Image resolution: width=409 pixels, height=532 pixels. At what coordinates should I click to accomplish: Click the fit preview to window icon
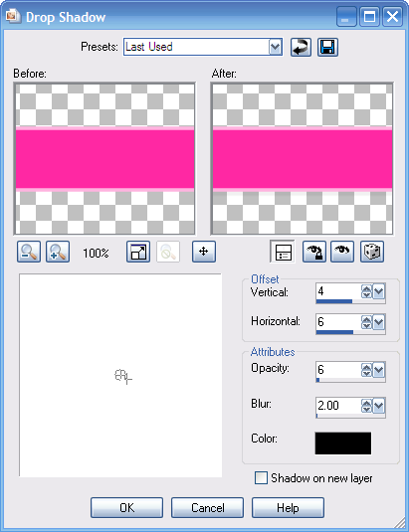(138, 252)
